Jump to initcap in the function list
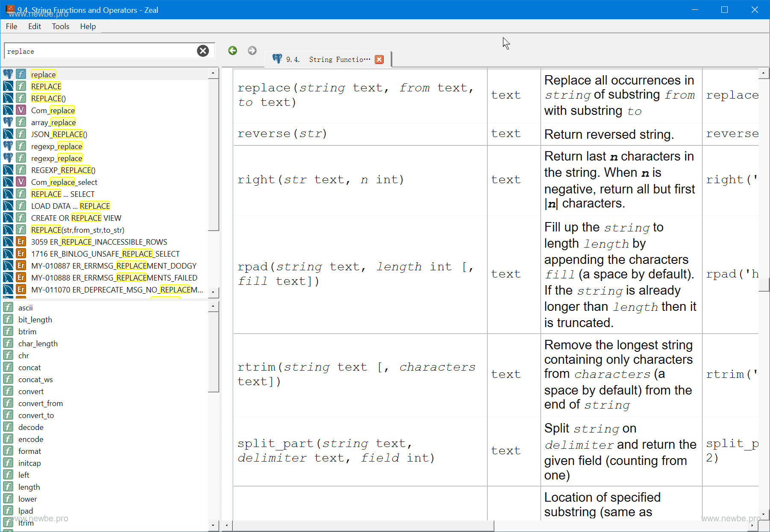This screenshot has height=532, width=770. [x=29, y=463]
